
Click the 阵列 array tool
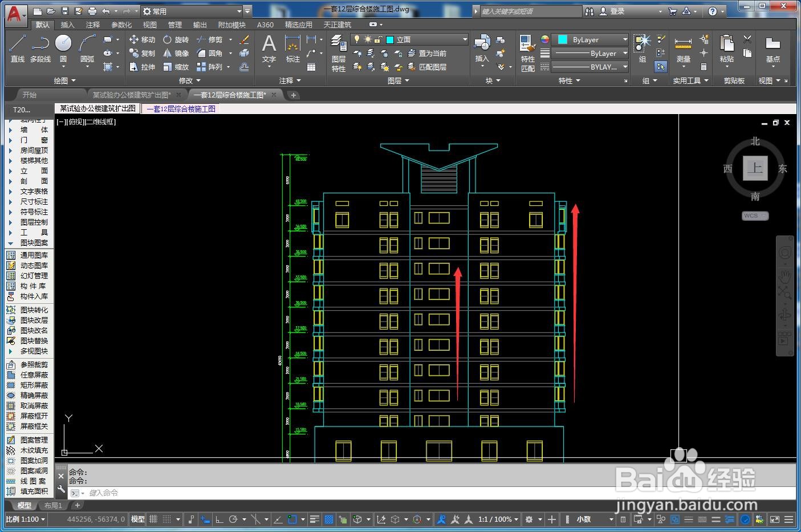click(x=209, y=67)
